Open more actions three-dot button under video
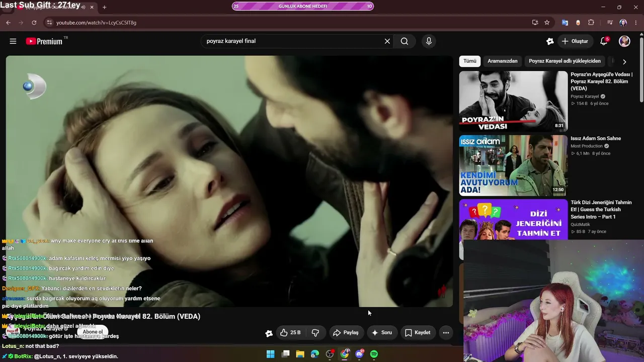This screenshot has width=644, height=362. click(446, 333)
